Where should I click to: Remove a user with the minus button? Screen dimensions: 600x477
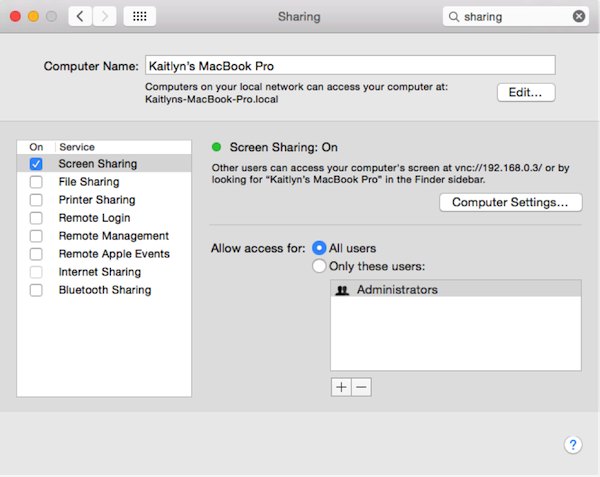[x=361, y=387]
